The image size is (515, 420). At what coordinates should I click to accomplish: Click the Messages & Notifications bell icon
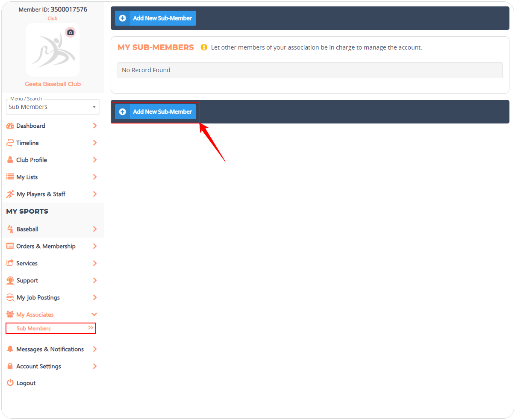[10, 349]
